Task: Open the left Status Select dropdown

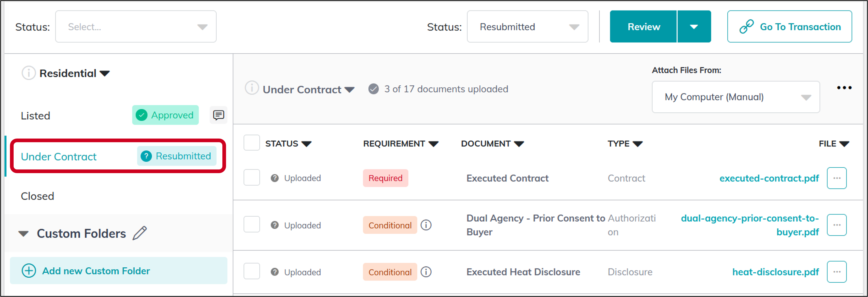Action: click(x=136, y=26)
